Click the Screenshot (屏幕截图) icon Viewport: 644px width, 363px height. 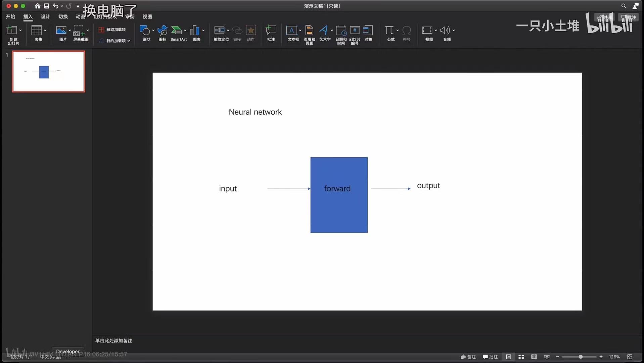(79, 31)
